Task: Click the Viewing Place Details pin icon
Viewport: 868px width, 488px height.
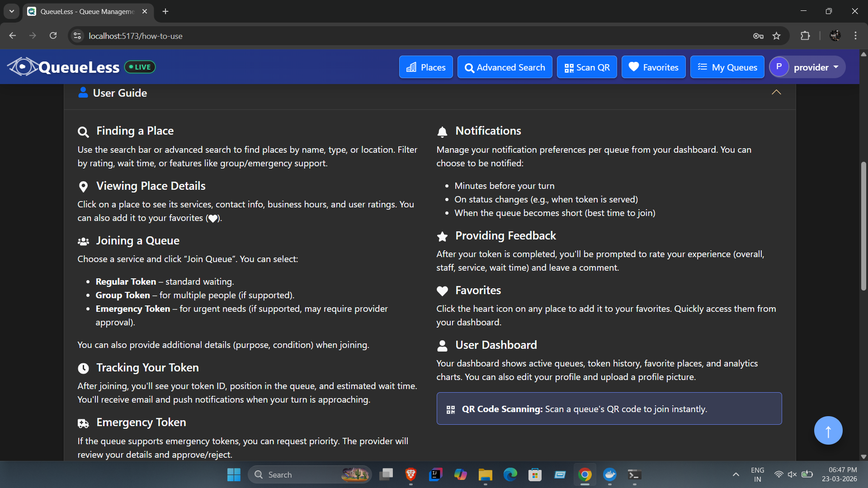Action: click(83, 187)
